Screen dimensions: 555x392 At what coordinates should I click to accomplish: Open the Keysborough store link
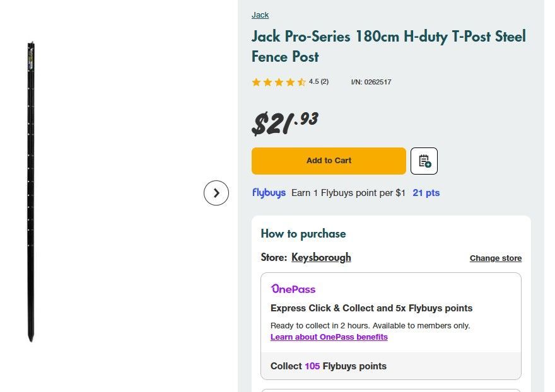click(321, 257)
